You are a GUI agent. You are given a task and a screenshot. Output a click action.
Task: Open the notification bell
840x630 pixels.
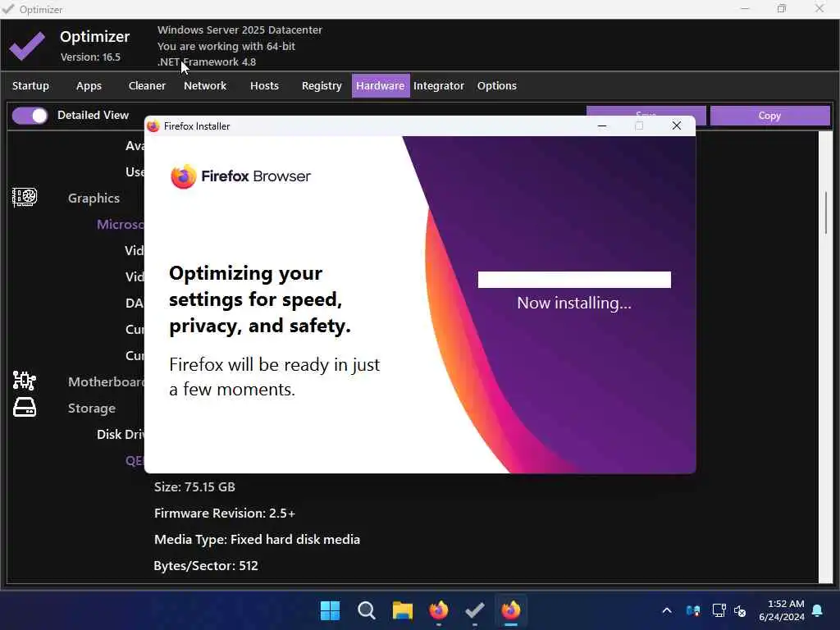(x=818, y=610)
